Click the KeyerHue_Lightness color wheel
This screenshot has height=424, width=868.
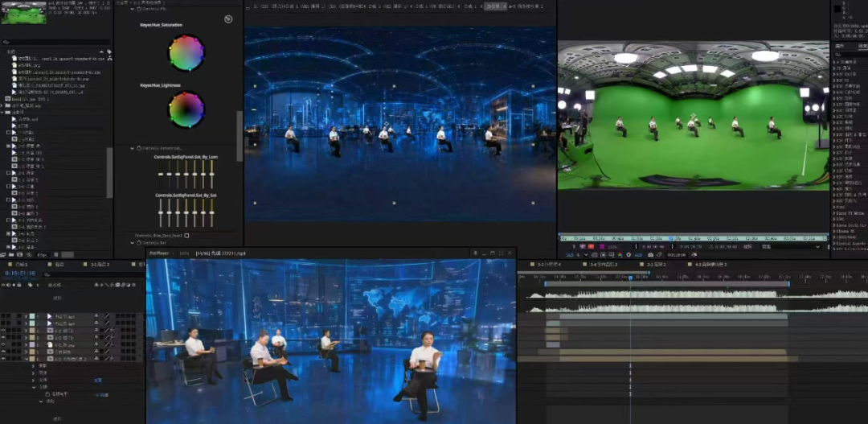point(186,109)
